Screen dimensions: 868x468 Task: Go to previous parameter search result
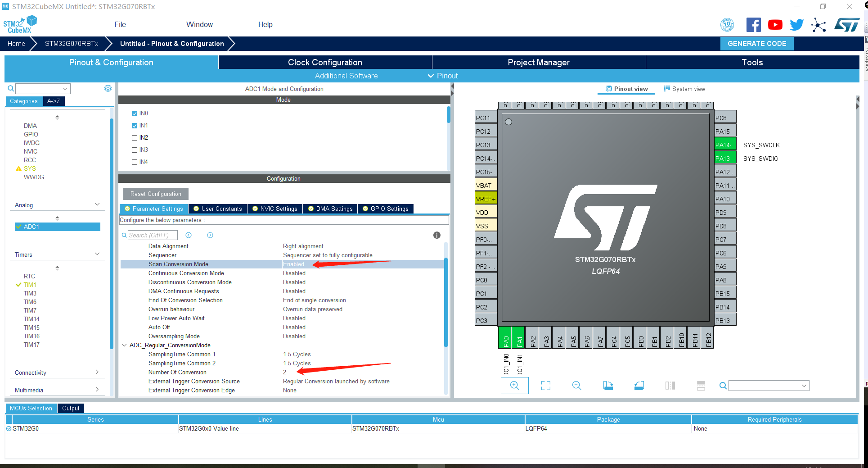point(189,235)
